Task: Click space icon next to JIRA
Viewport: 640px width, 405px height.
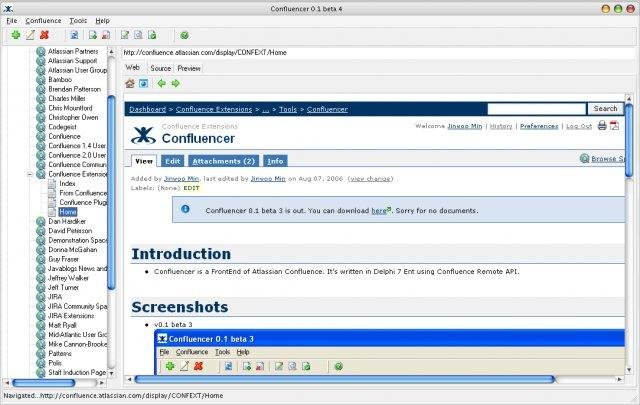Action: click(40, 297)
